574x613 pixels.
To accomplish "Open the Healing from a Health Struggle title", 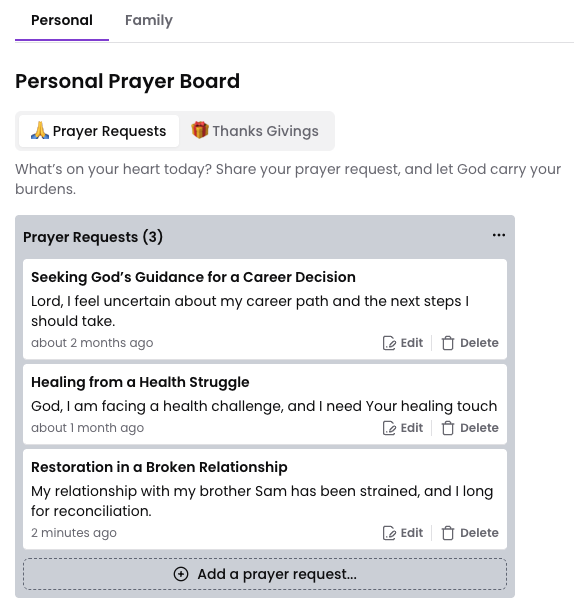I will [x=140, y=382].
